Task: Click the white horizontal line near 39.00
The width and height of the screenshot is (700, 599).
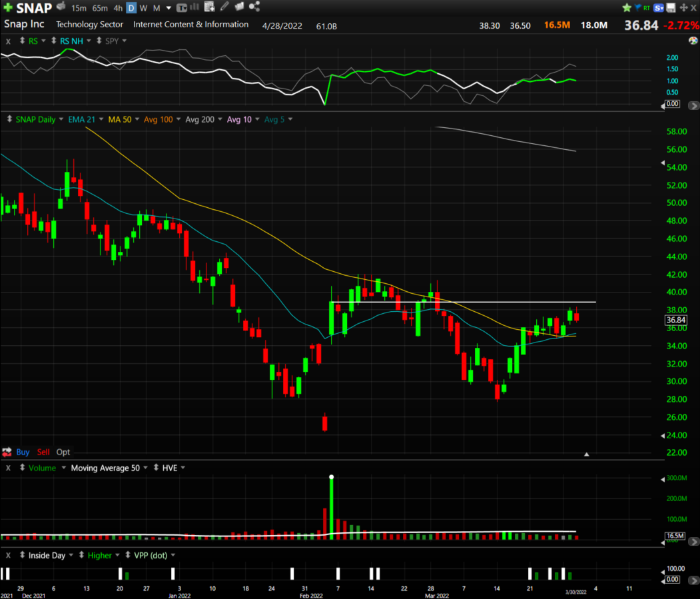Action: pyautogui.click(x=464, y=302)
